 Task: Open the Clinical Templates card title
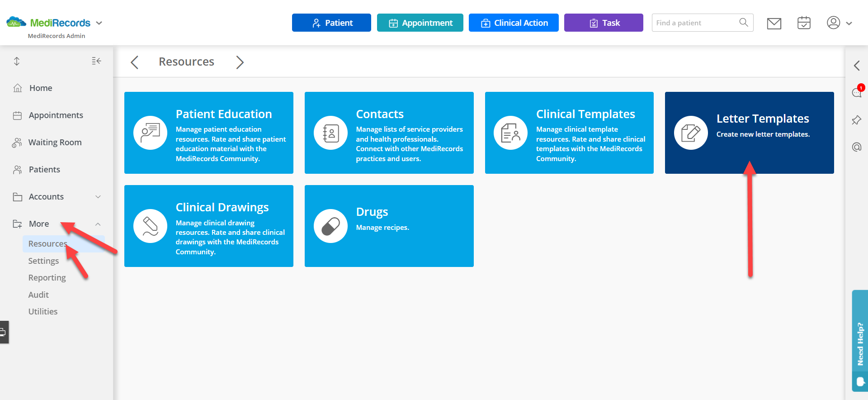click(585, 114)
